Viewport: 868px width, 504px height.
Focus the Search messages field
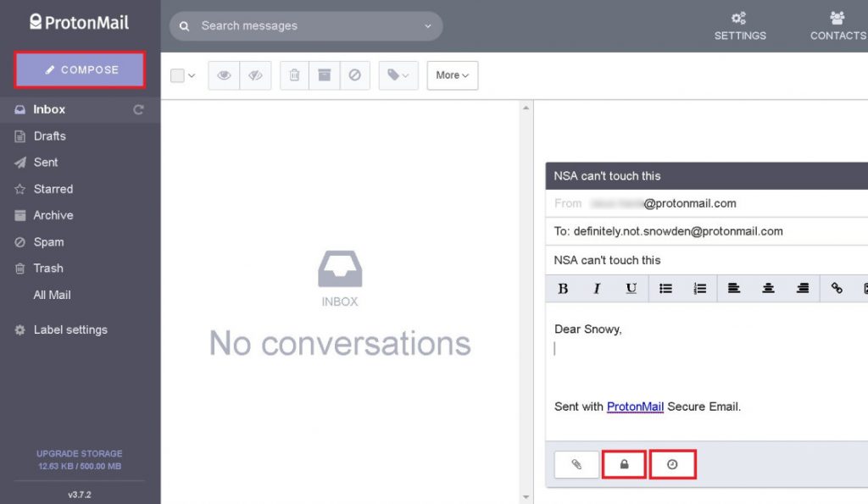306,26
